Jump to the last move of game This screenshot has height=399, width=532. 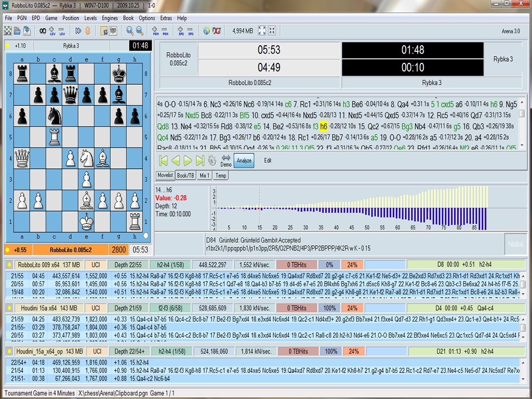pyautogui.click(x=200, y=161)
